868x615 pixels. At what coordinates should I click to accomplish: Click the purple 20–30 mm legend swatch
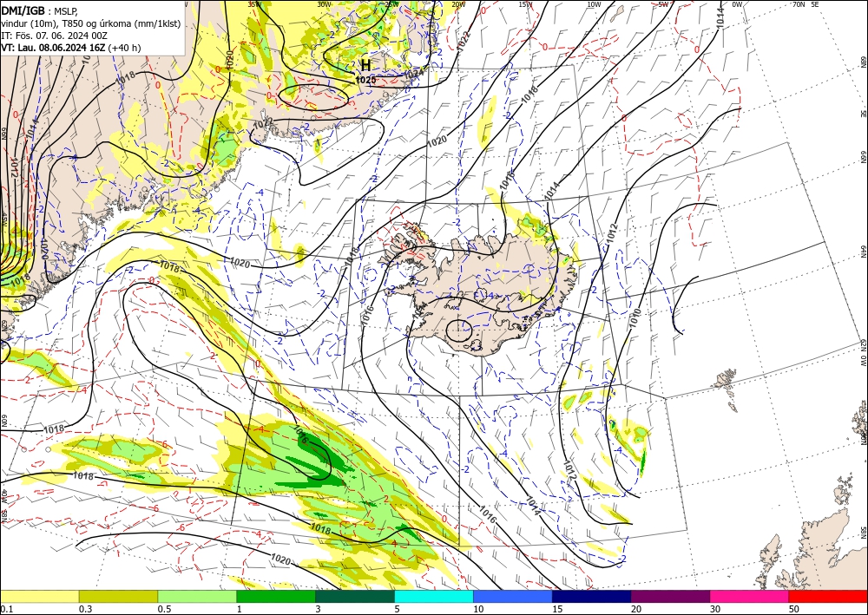pyautogui.click(x=670, y=596)
